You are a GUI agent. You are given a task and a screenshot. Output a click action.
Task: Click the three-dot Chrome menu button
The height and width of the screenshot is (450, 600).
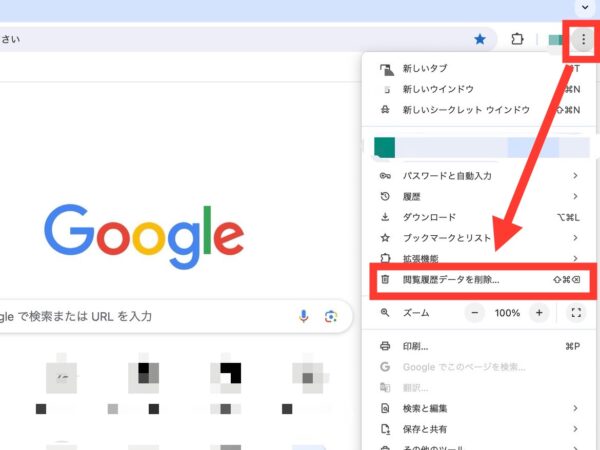(x=583, y=39)
